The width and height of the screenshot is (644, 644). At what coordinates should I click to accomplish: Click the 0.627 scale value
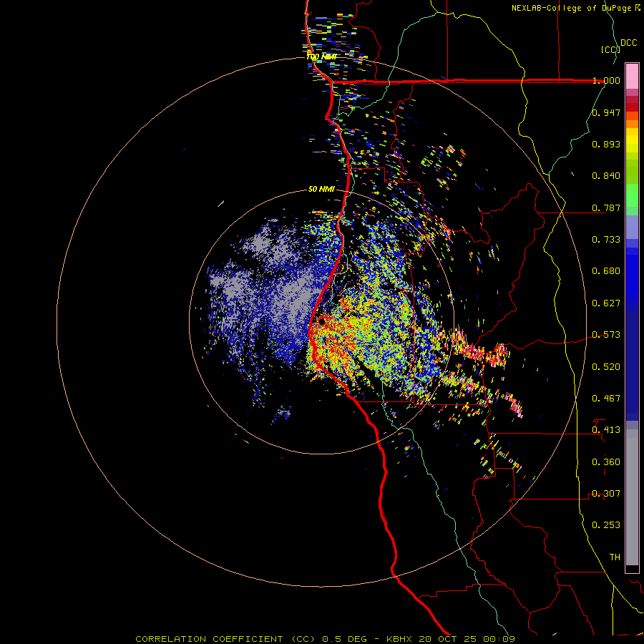point(606,303)
